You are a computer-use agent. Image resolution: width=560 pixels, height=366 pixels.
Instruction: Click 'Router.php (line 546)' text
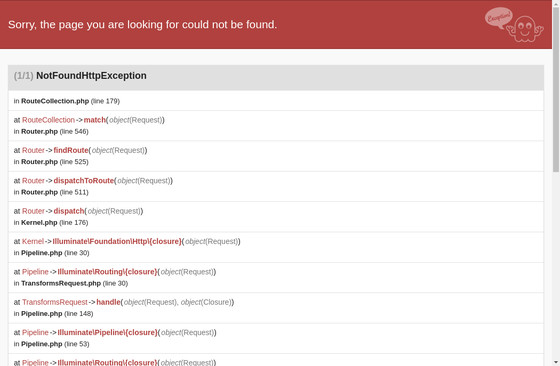click(x=55, y=131)
